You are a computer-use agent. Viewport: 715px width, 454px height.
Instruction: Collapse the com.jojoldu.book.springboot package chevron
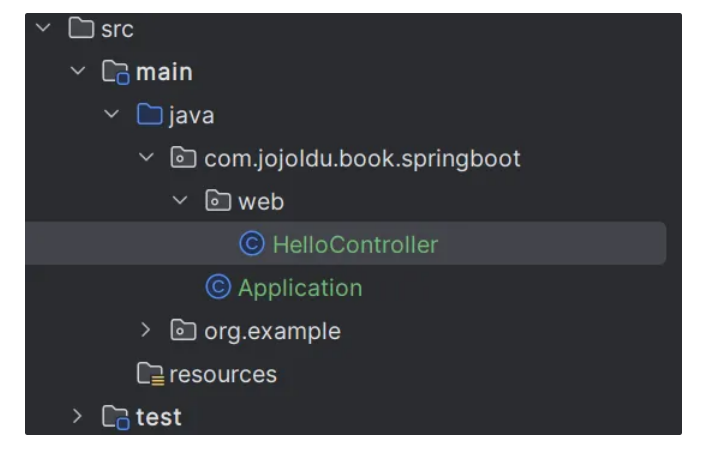coord(146,157)
